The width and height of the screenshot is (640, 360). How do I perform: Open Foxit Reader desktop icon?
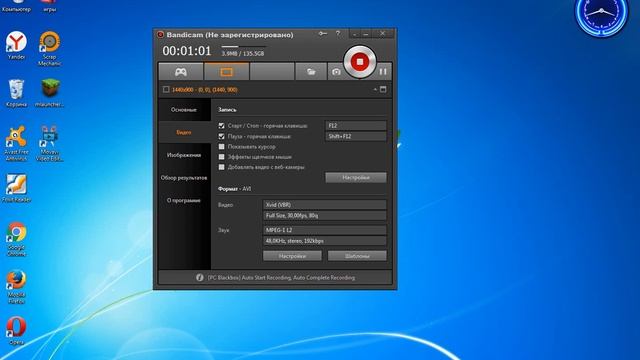tap(16, 188)
